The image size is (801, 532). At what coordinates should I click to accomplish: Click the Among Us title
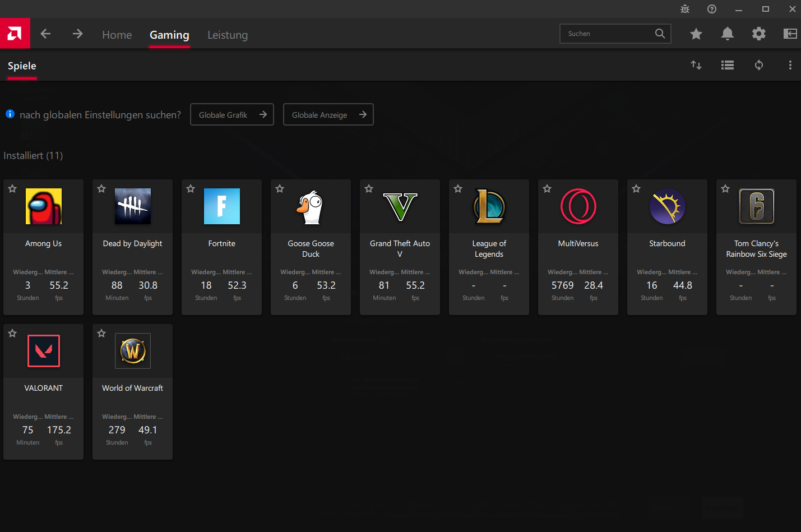[44, 243]
